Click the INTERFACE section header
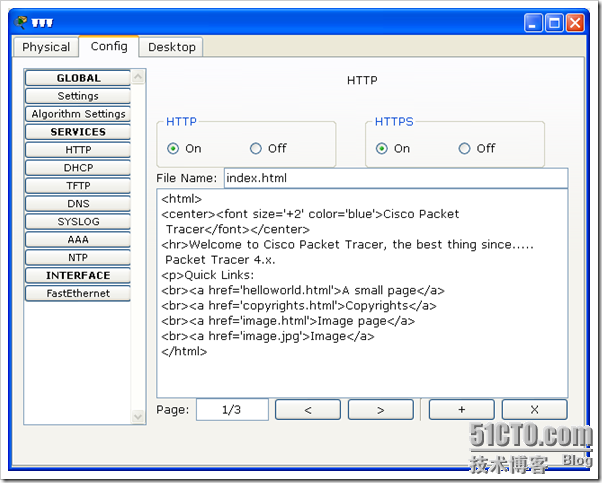 (78, 275)
